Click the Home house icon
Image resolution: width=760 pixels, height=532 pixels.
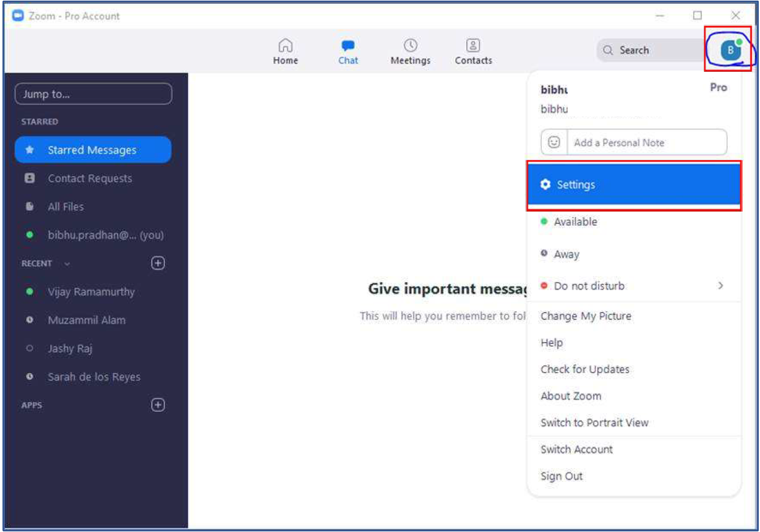pyautogui.click(x=285, y=46)
